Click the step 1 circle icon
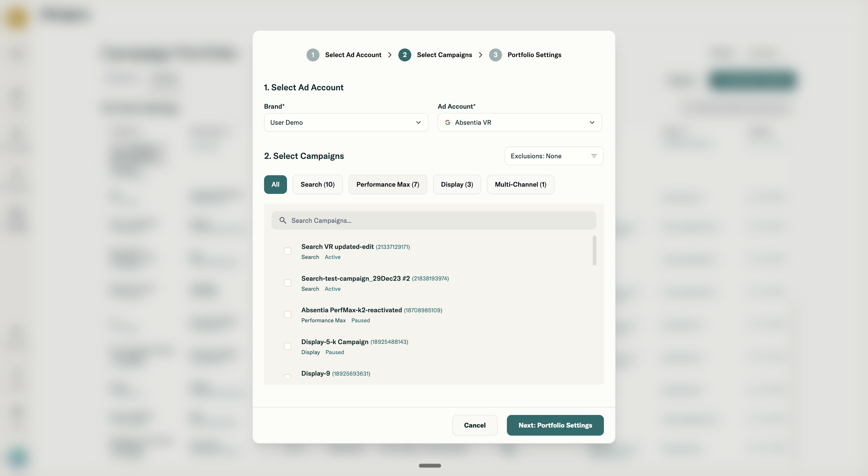This screenshot has width=868, height=476. click(x=313, y=55)
